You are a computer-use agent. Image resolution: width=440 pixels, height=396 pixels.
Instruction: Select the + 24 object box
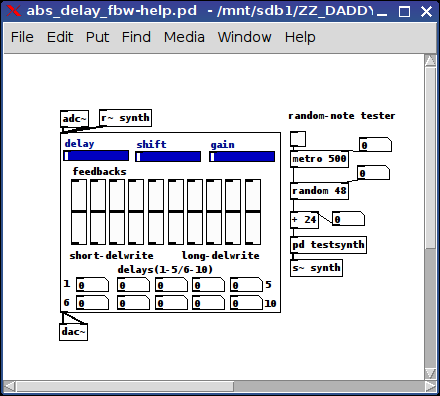[x=304, y=220]
